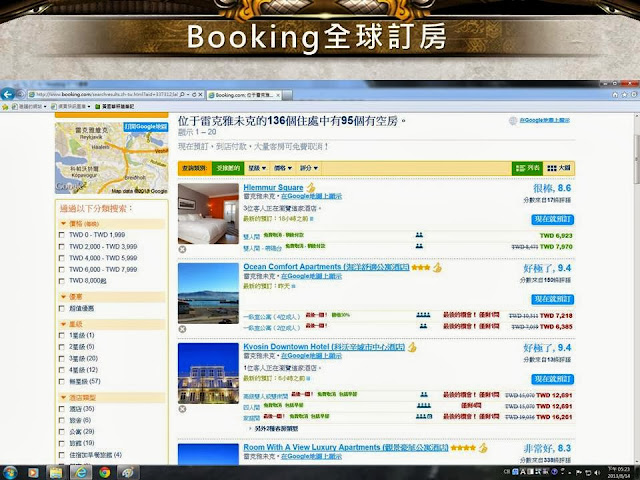Expand 另外2種客房類型 under Kvosin hotel
The width and height of the screenshot is (640, 480).
(273, 429)
